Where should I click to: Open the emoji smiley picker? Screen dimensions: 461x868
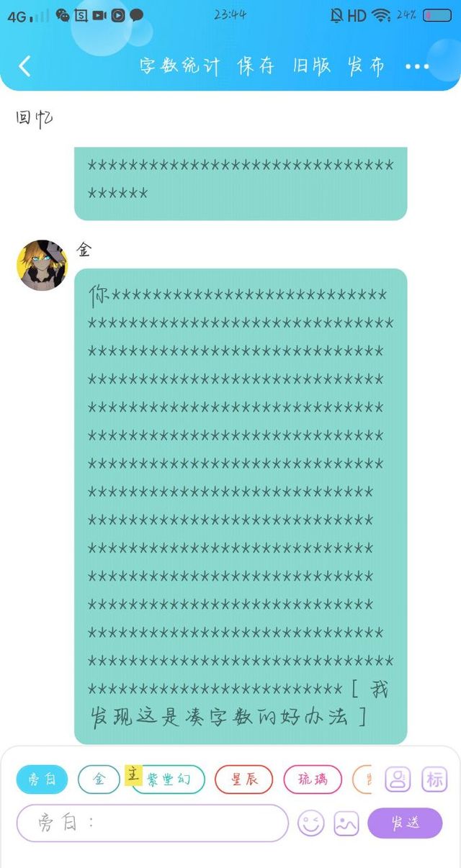coord(311,823)
